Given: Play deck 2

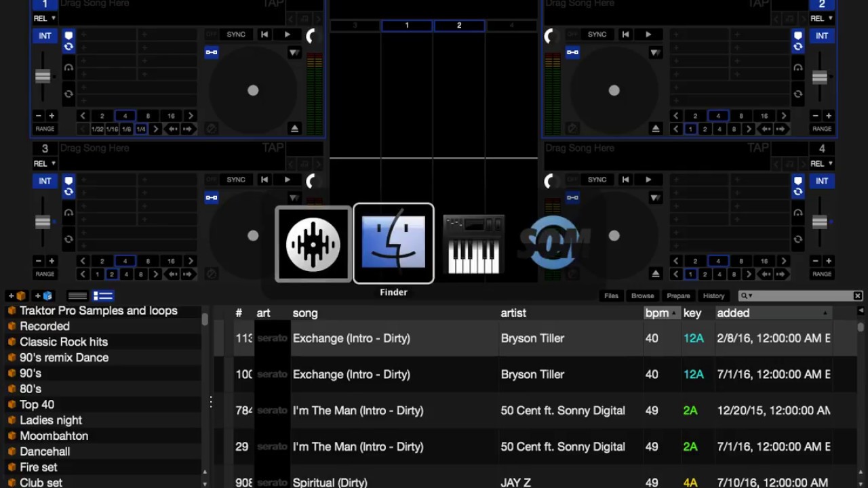Looking at the screenshot, I should click(x=648, y=35).
